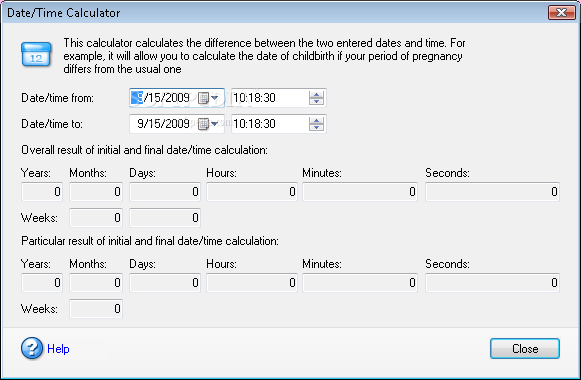The width and height of the screenshot is (581, 380).
Task: Select the overall result Minutes field
Action: [x=360, y=191]
